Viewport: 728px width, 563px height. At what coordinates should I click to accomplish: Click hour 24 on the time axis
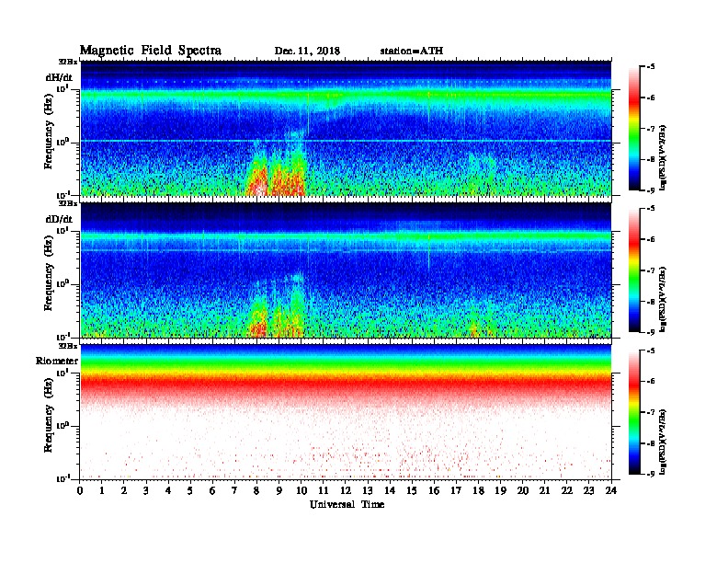click(611, 491)
